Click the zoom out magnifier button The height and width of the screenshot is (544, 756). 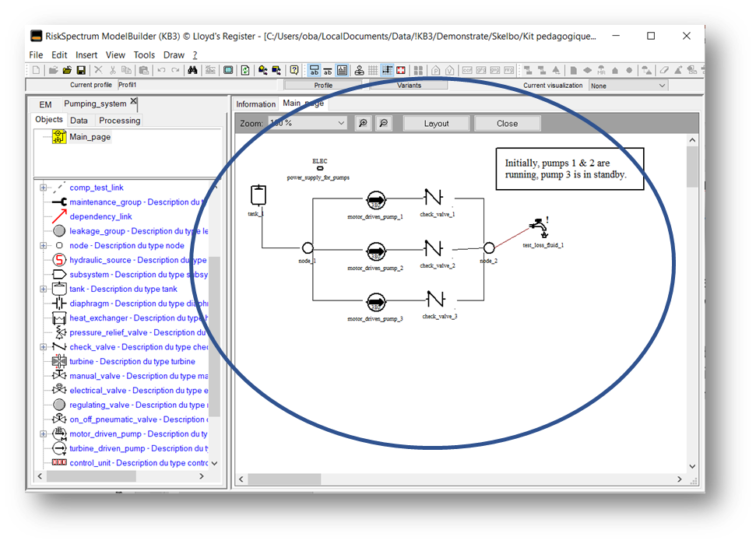tap(384, 123)
